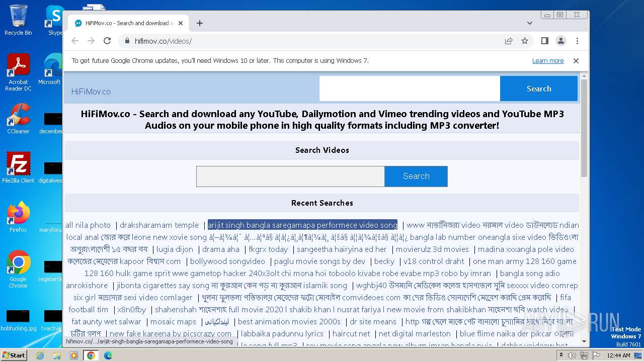Click the Search Videos button
Image resolution: width=644 pixels, height=362 pixels.
416,176
